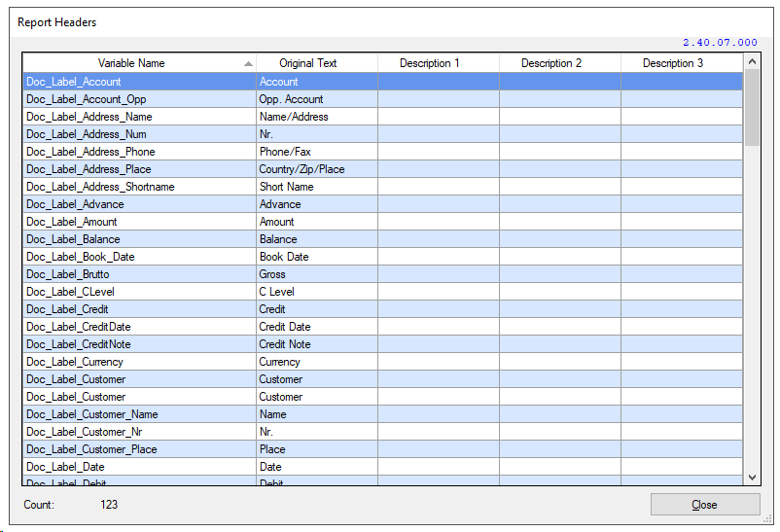Click the Balance original text cell
Image resolution: width=780 pixels, height=532 pixels.
coord(317,239)
